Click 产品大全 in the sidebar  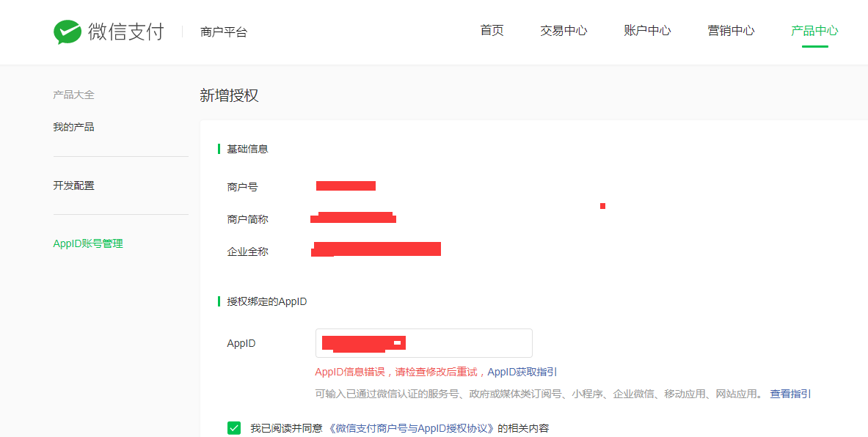tap(73, 95)
